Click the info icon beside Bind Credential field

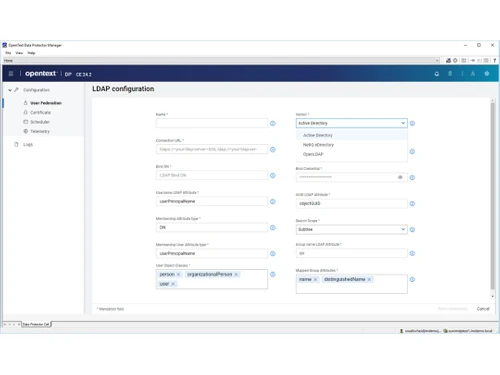412,177
